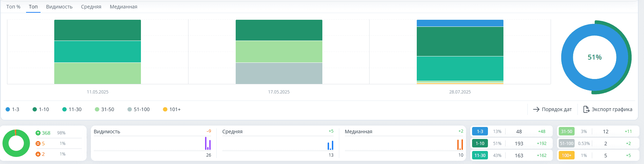Screen dimensions: 644x164
Task: Click the orange Медианная mini bar chart
Action: 460,145
